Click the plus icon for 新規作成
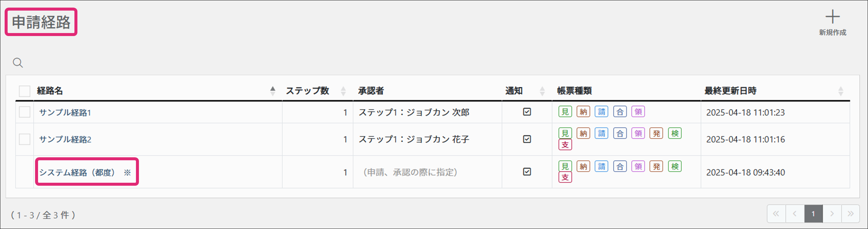 click(x=832, y=17)
